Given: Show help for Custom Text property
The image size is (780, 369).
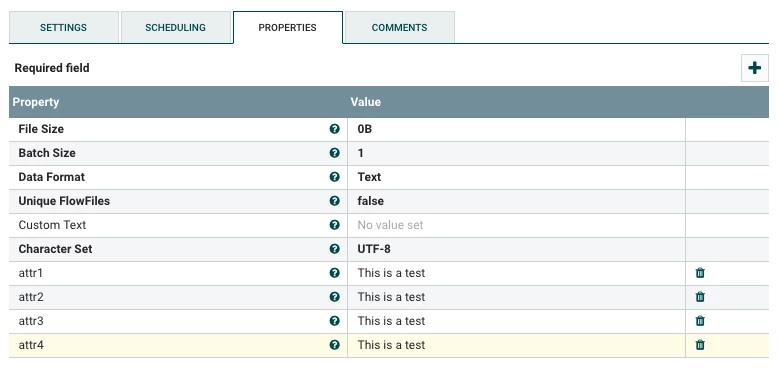Looking at the screenshot, I should (334, 225).
